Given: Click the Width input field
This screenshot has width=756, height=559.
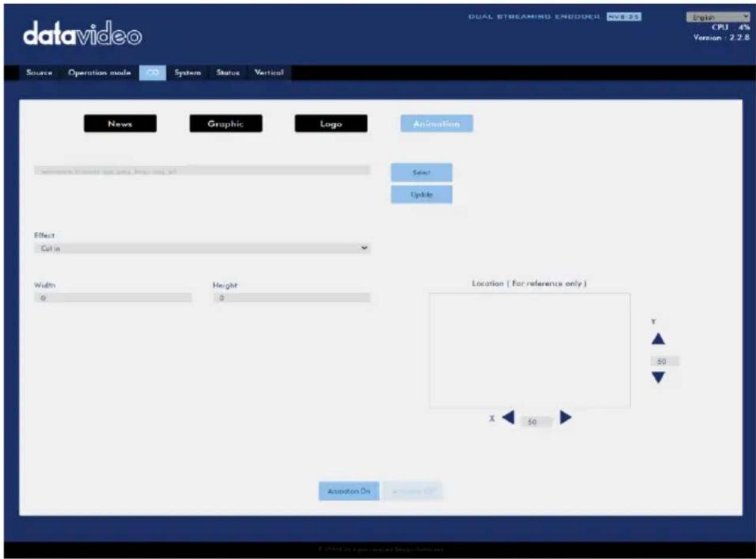Looking at the screenshot, I should click(x=113, y=298).
